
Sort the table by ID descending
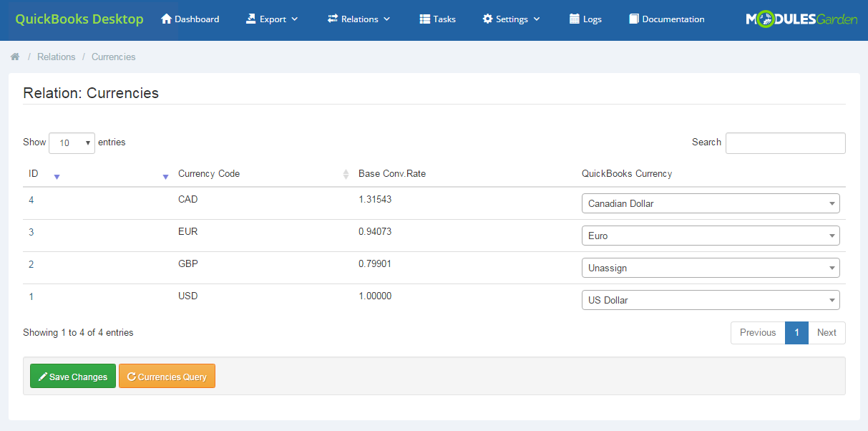(57, 176)
